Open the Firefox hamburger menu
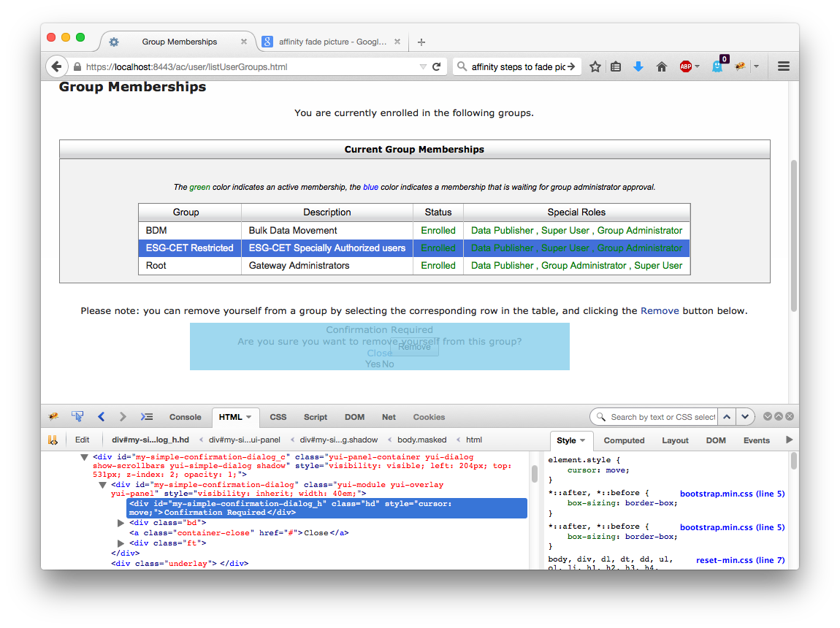Viewport: 840px width, 628px height. tap(784, 66)
